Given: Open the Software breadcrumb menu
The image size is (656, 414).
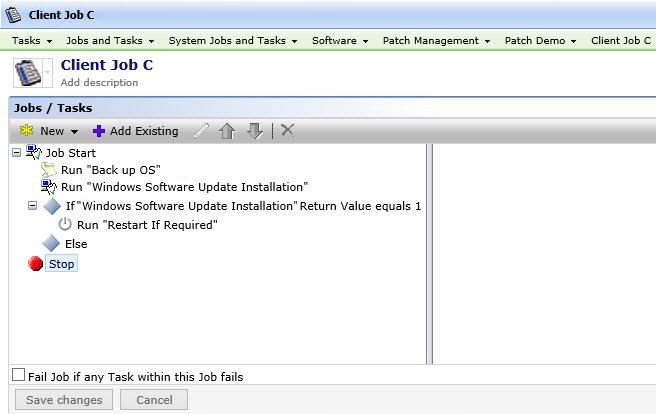Looking at the screenshot, I should [334, 41].
